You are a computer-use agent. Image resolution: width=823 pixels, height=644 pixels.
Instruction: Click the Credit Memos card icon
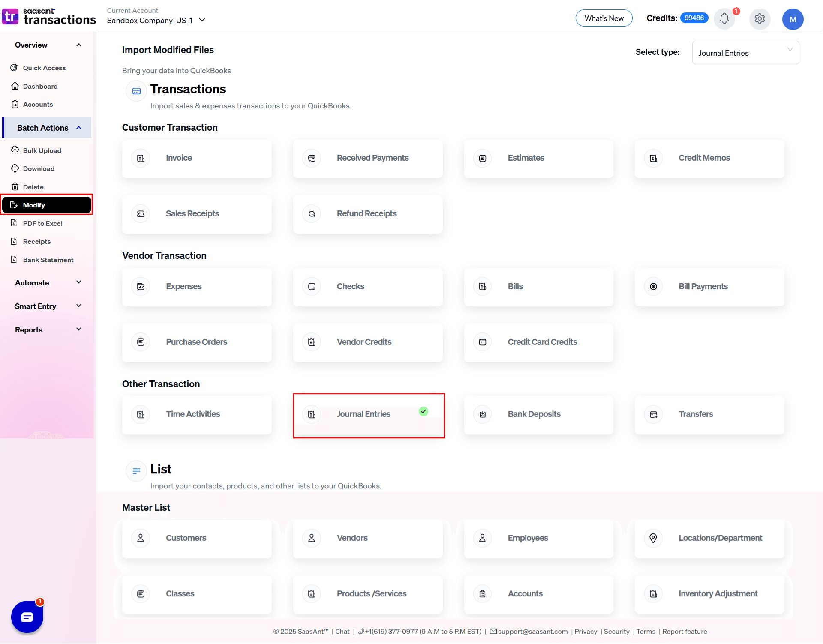click(x=653, y=158)
